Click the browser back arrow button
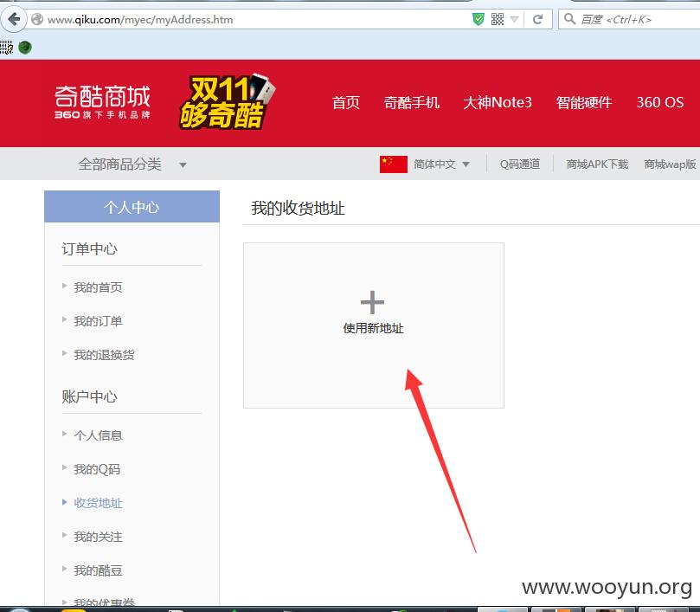The image size is (700, 612). [14, 20]
